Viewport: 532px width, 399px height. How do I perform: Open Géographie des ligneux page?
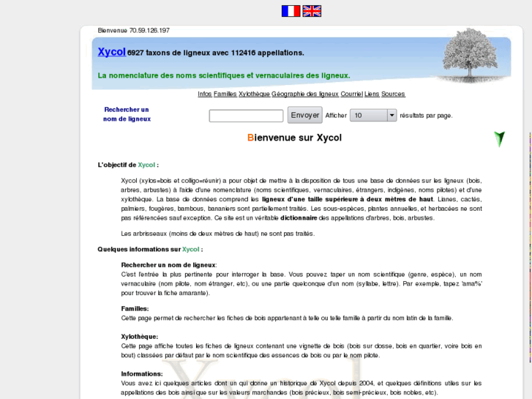pos(305,94)
